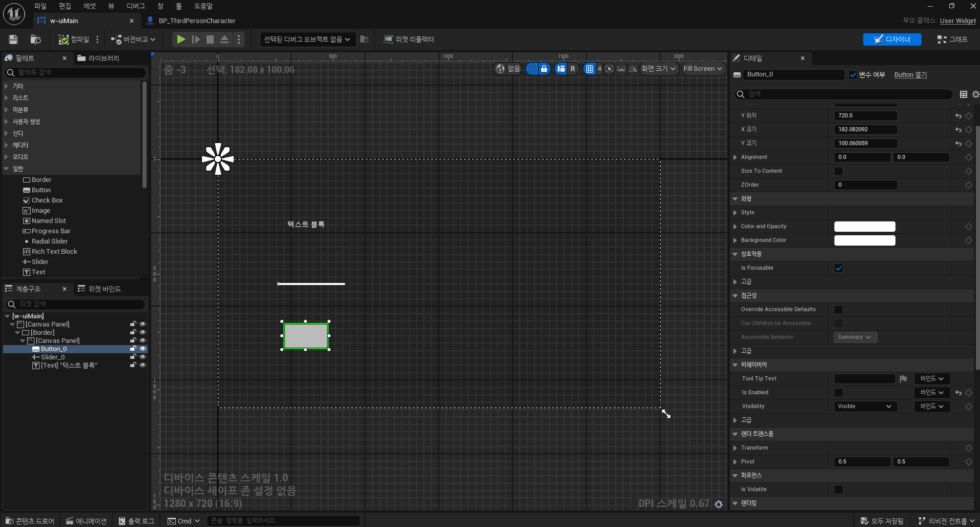Screen dimensions: 980x527
Task: Open the 화면 크기 screen size dropdown
Action: pyautogui.click(x=659, y=69)
